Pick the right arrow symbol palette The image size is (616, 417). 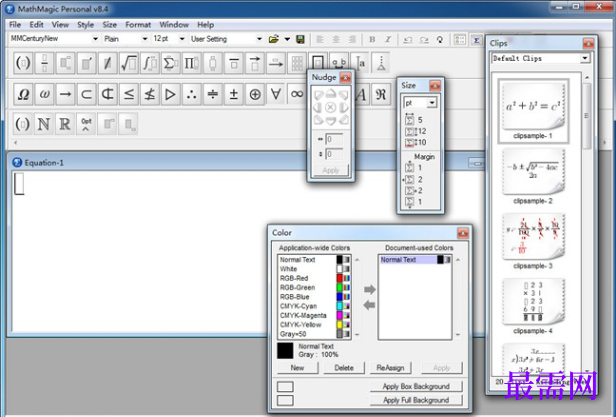tap(64, 94)
